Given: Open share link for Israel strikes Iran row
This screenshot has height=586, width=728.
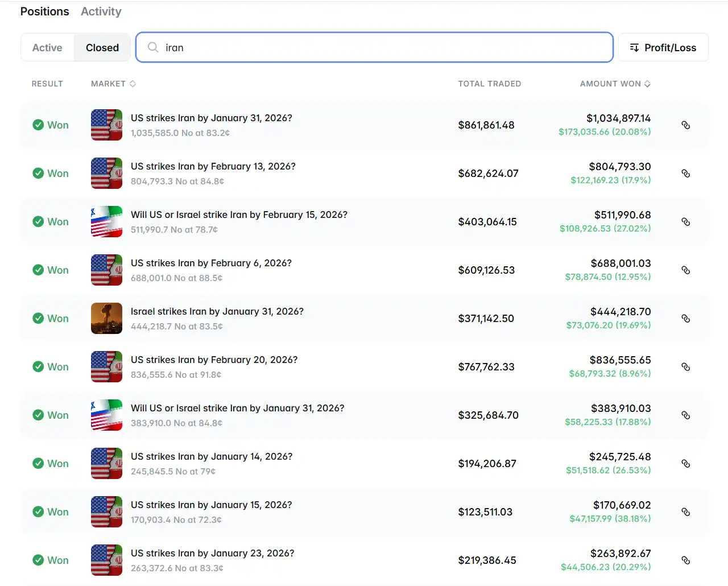Looking at the screenshot, I should 686,319.
